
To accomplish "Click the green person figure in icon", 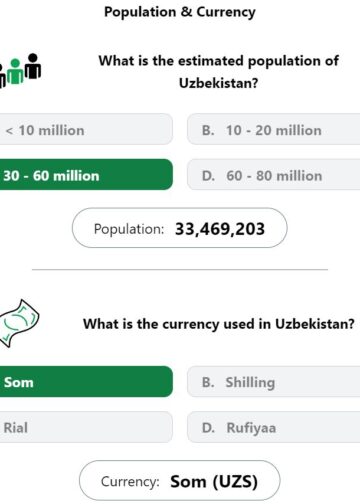I will pos(15,72).
